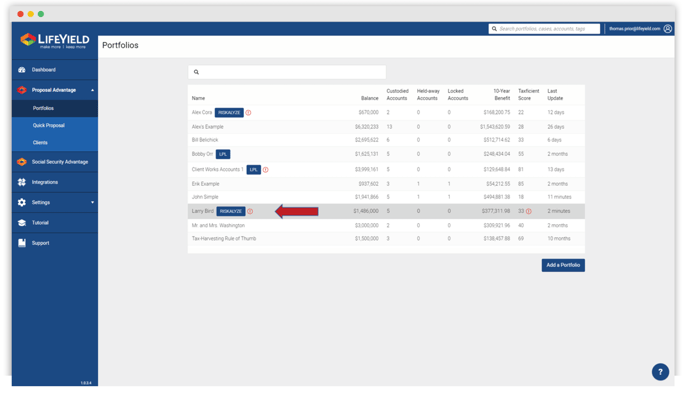The width and height of the screenshot is (688, 397).
Task: Sort by Taxficient Score column header
Action: [x=528, y=95]
